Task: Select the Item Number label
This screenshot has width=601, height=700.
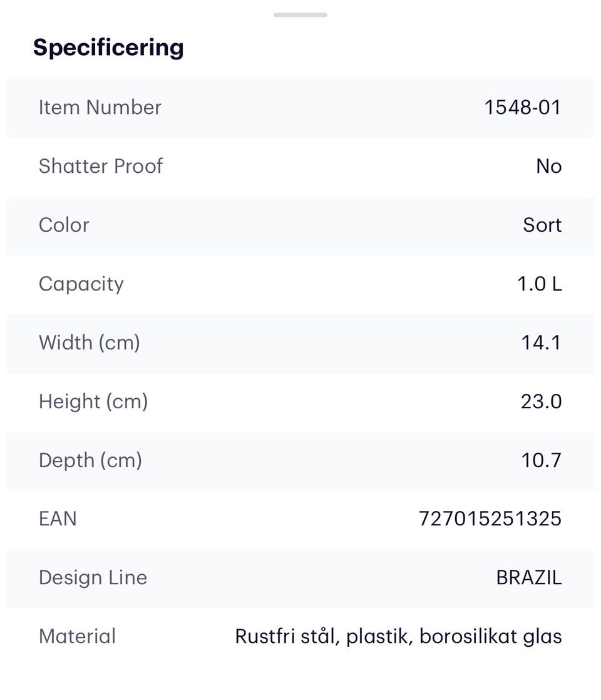Action: [100, 108]
